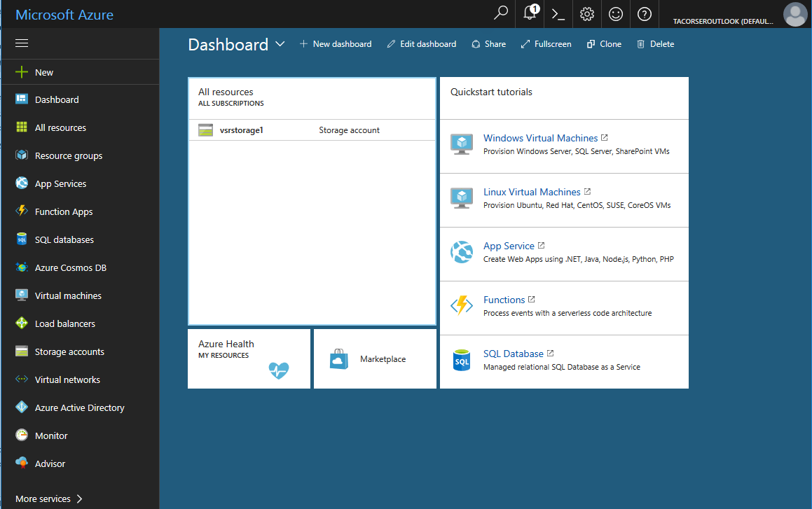The image size is (812, 509).
Task: Click Edit dashboard in the toolbar
Action: [421, 43]
